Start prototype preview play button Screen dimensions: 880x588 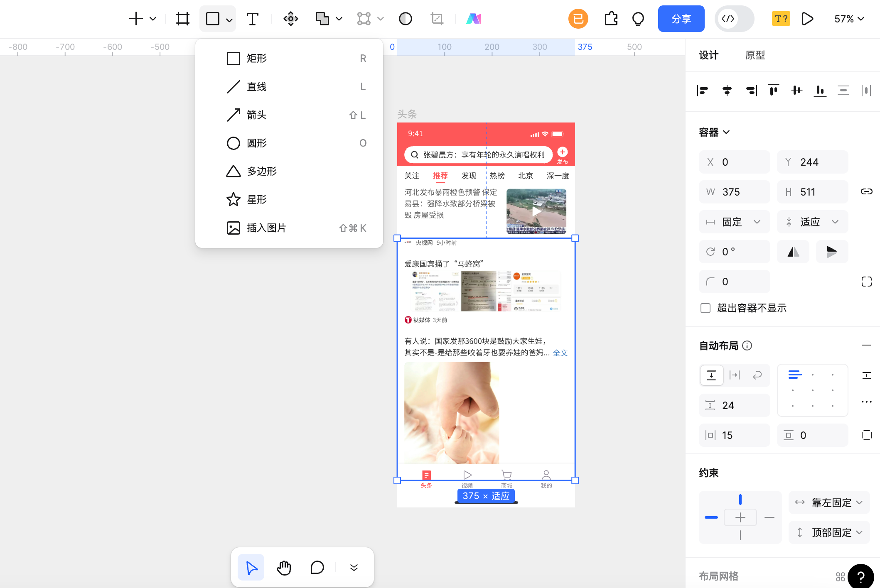pyautogui.click(x=807, y=19)
